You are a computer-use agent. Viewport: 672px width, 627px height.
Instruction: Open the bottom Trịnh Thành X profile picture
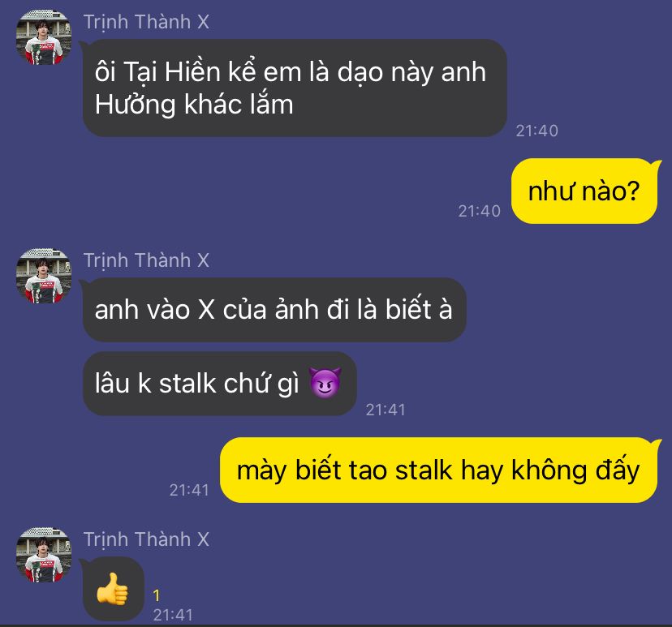click(44, 555)
